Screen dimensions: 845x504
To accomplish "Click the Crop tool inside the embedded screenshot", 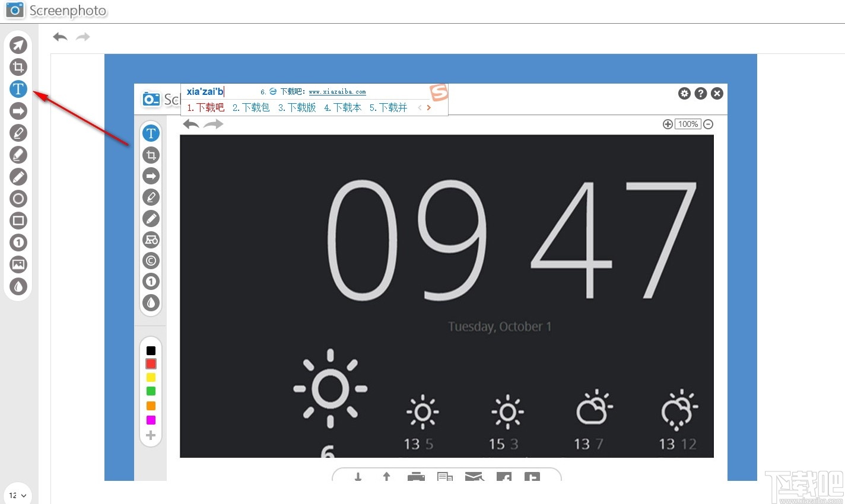I will (x=151, y=155).
